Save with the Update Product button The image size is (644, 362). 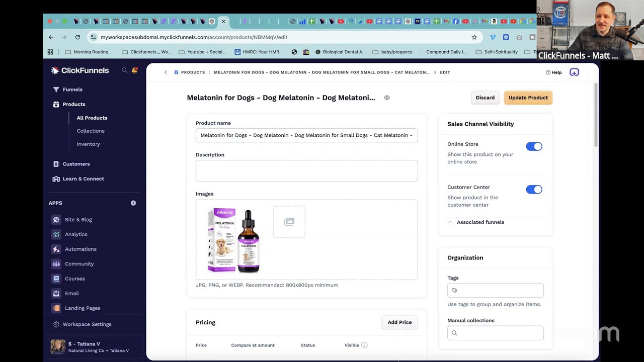(528, 98)
